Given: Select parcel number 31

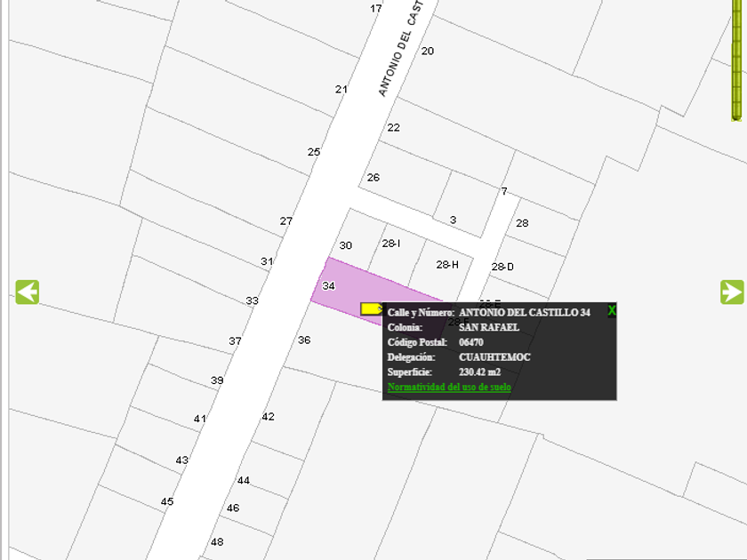Looking at the screenshot, I should click(267, 261).
